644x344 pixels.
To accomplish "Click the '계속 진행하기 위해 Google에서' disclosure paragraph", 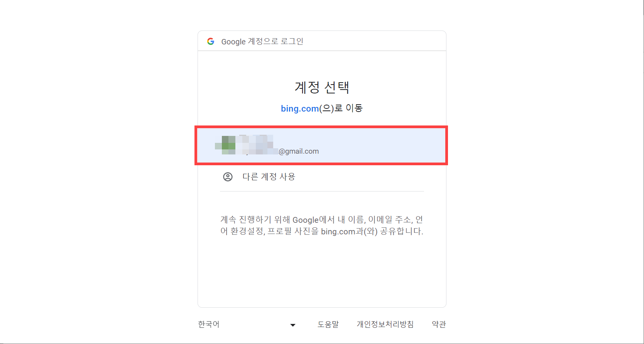I will click(x=322, y=225).
